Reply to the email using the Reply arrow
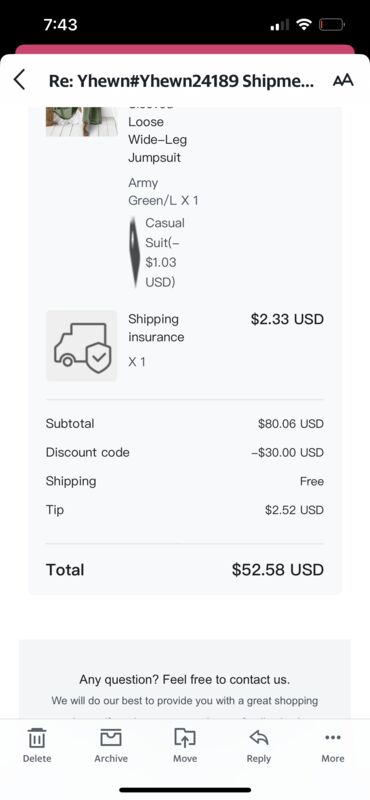The height and width of the screenshot is (800, 370). coord(259,745)
